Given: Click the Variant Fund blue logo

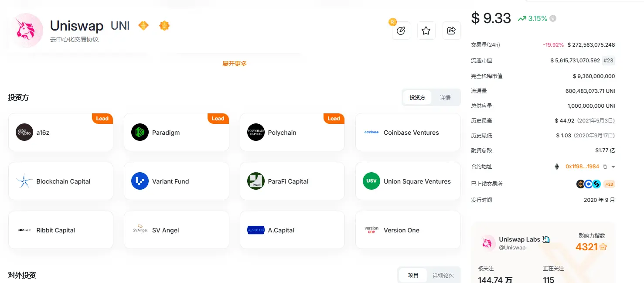Looking at the screenshot, I should tap(140, 181).
